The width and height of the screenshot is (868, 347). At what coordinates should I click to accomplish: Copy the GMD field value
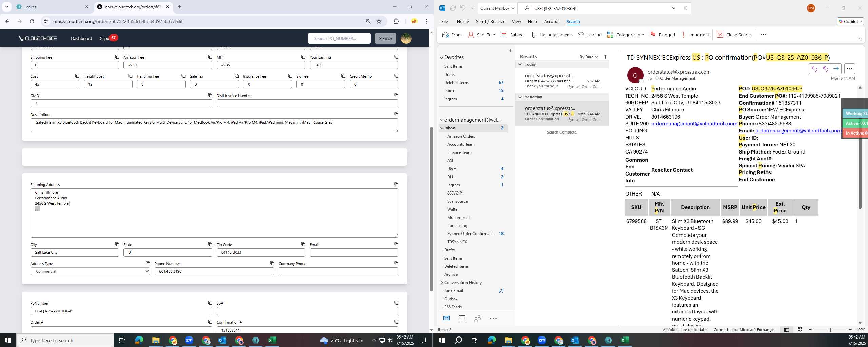[210, 95]
